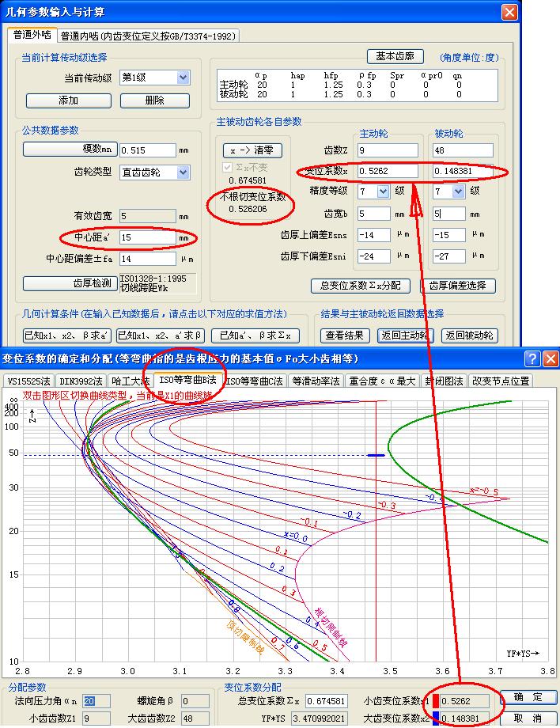The image size is (560, 728).
Task: Focus 被动轮 齿厚上偏差Esns field
Action: [449, 235]
